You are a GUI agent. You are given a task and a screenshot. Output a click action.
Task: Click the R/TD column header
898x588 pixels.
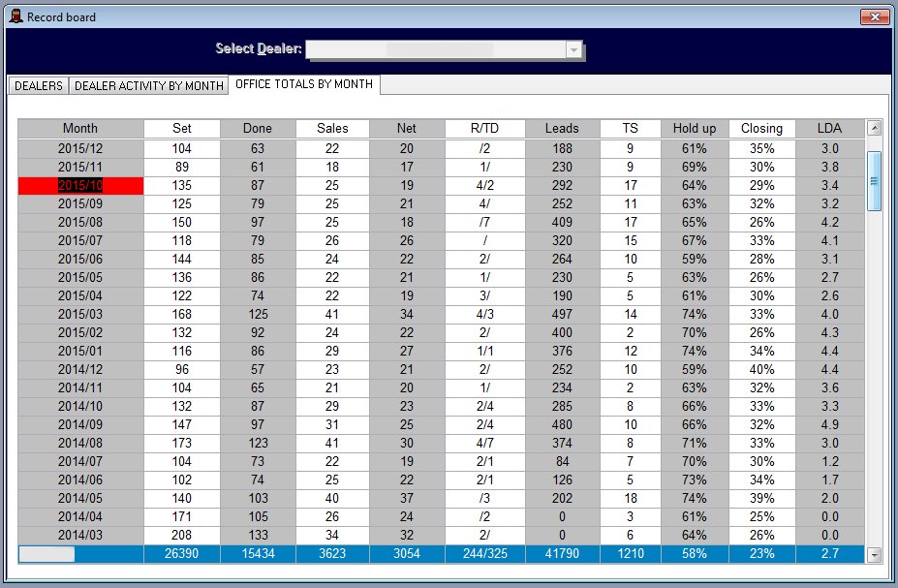click(484, 128)
